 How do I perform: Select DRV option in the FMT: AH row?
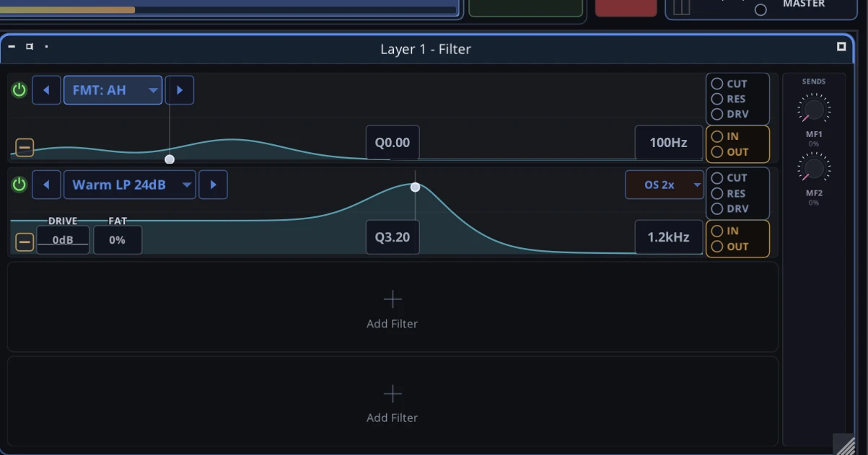729,114
